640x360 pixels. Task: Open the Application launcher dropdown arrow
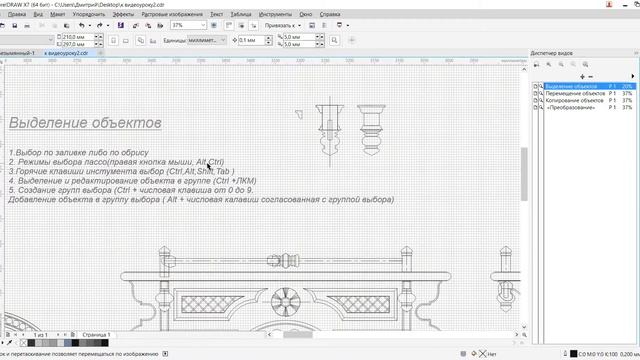(348, 25)
